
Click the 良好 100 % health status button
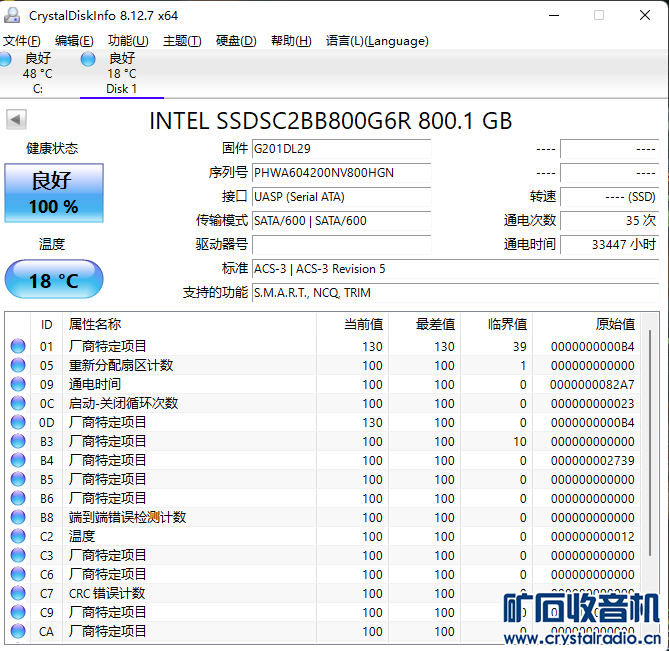point(54,193)
